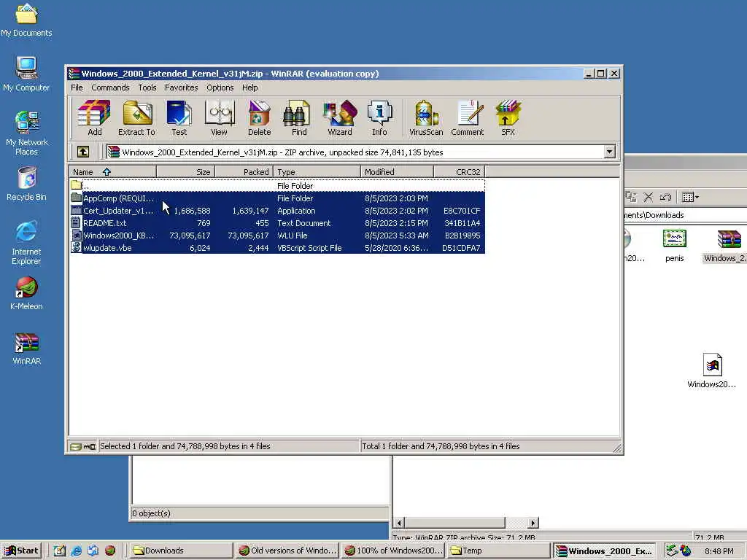The height and width of the screenshot is (560, 747).
Task: Sort by the Type column header
Action: 317,172
